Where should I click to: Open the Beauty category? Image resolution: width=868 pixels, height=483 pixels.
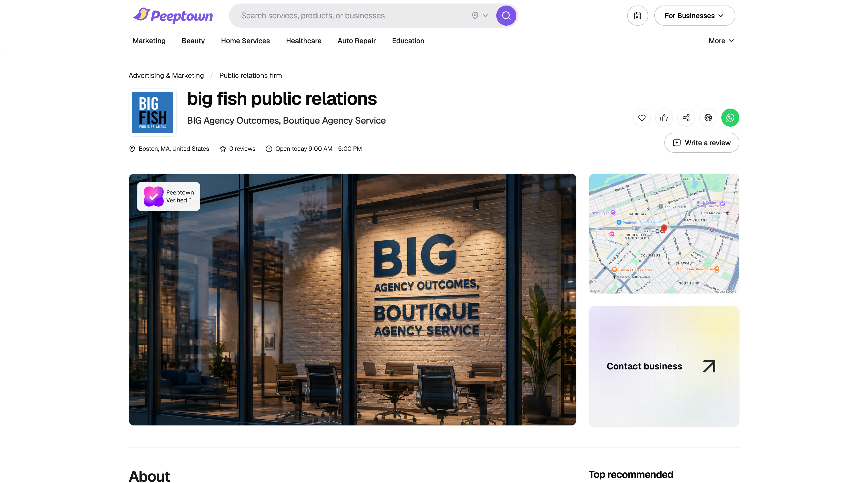click(x=193, y=41)
